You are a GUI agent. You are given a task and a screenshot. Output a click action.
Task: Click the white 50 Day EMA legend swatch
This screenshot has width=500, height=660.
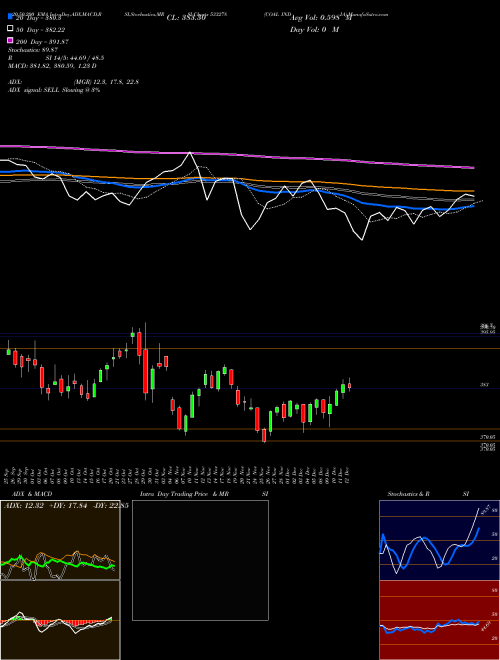[x=10, y=29]
